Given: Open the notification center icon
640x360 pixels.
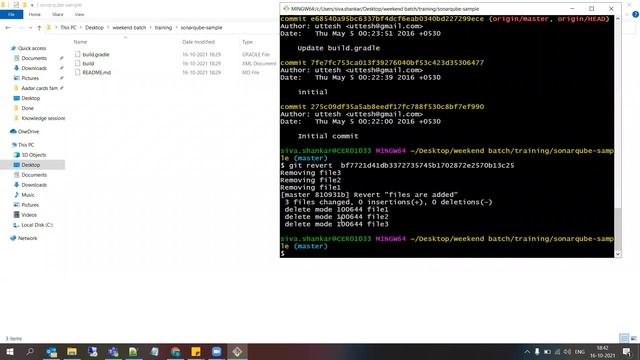Looking at the screenshot, I should click(x=627, y=352).
